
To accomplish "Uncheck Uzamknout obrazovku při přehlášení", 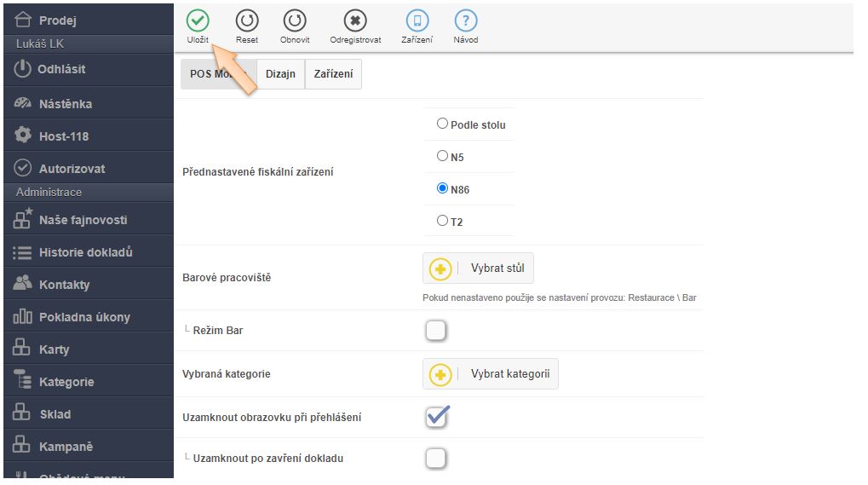I will coord(436,417).
